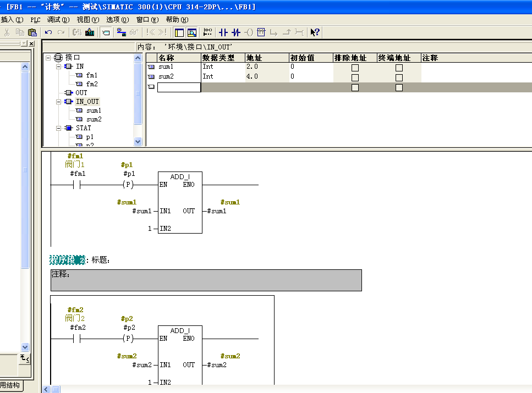The width and height of the screenshot is (532, 393).
Task: Open the 窗口(W) menu
Action: point(147,20)
